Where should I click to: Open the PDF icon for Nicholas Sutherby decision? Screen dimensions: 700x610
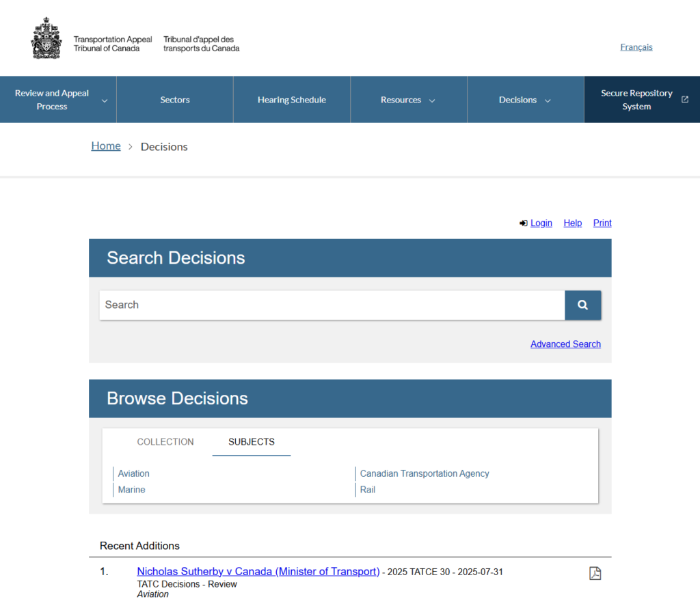[x=595, y=573]
